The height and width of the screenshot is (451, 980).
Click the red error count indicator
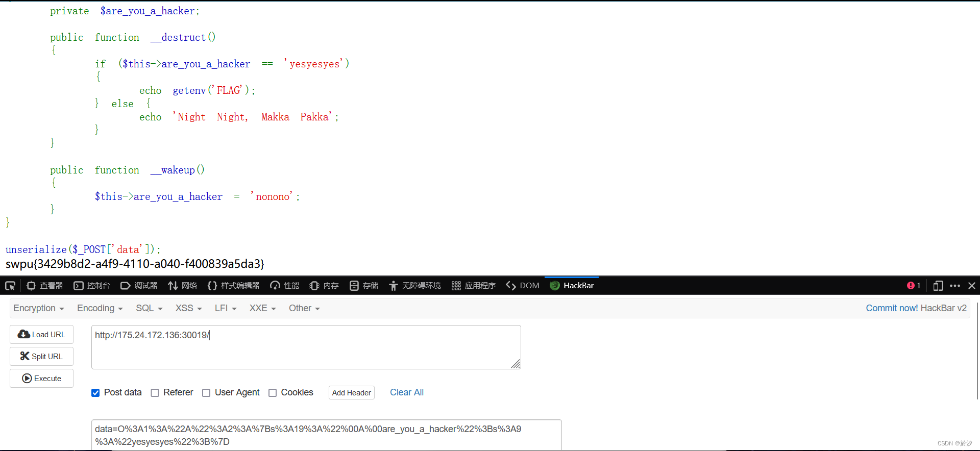pos(914,286)
